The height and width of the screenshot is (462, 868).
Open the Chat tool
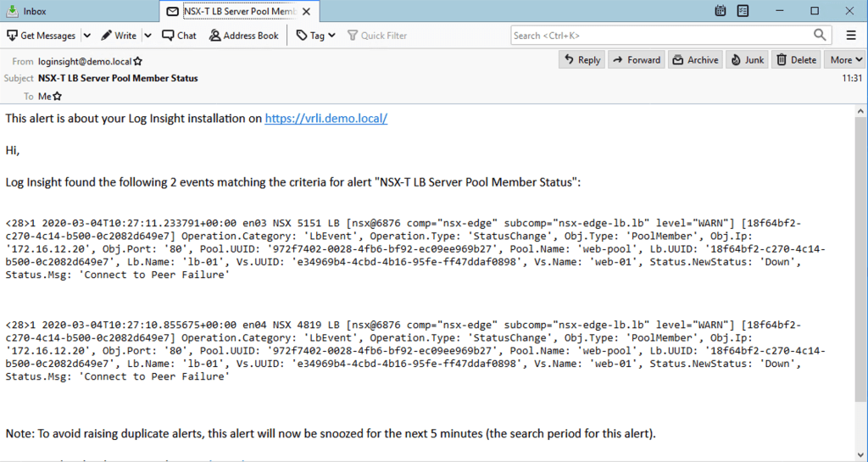coord(179,36)
